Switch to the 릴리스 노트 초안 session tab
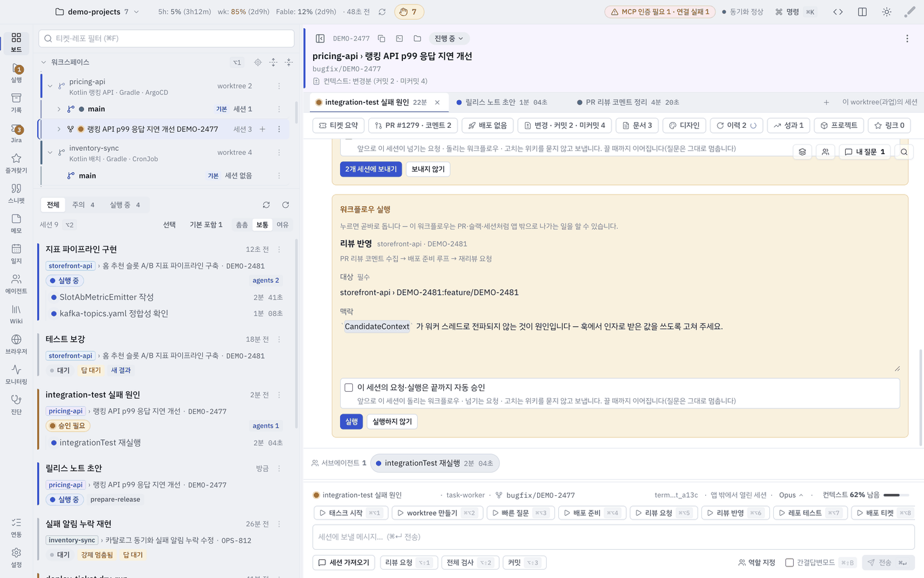 point(502,102)
